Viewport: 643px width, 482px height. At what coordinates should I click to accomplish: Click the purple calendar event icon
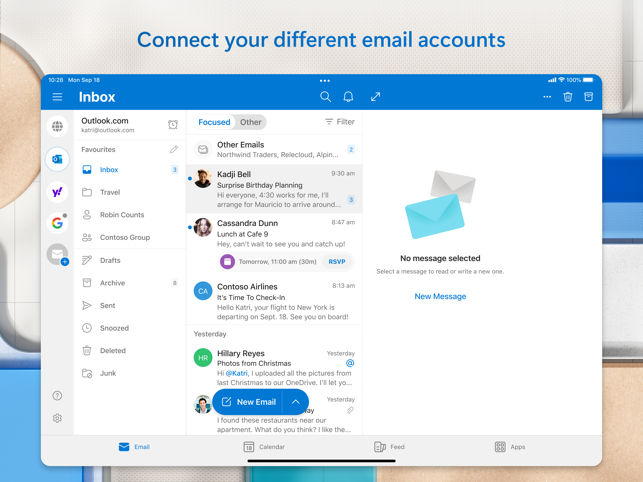[x=227, y=262]
